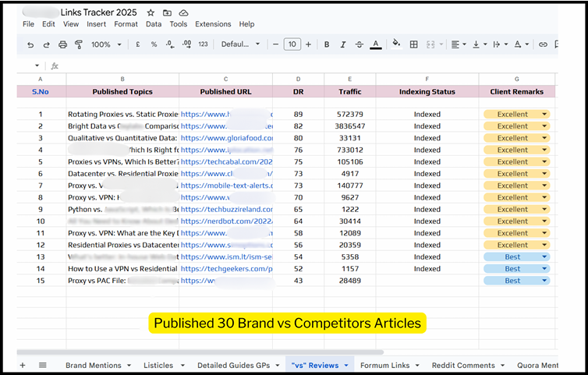588x375 pixels.
Task: Decrease decimal places
Action: (170, 44)
